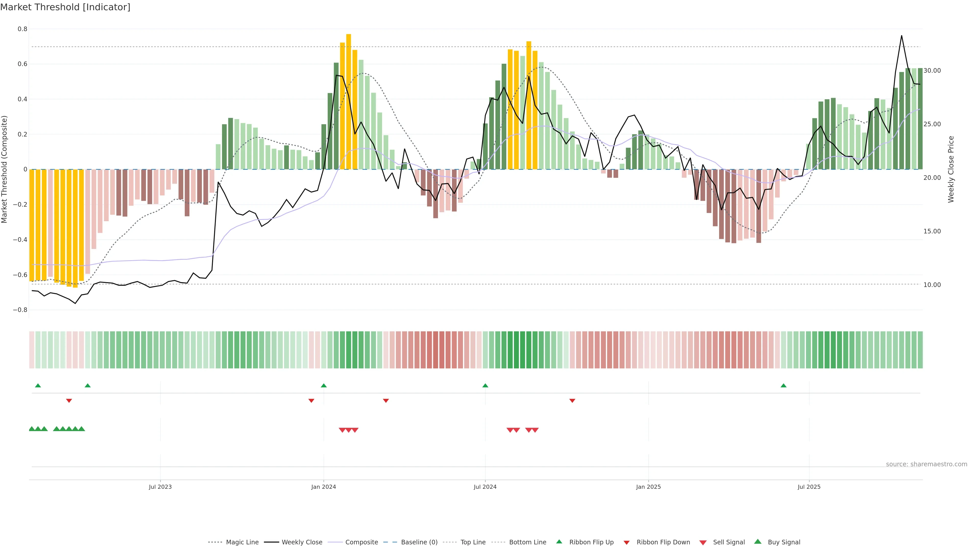
Task: Click the Ribbon Flip Down marker just before Jan 2024
Action: tap(311, 400)
